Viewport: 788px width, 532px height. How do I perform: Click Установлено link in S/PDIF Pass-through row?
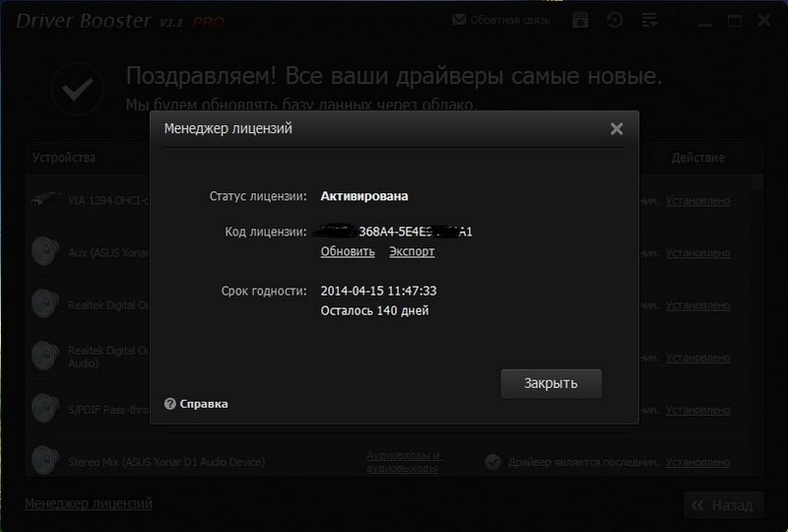pos(698,410)
